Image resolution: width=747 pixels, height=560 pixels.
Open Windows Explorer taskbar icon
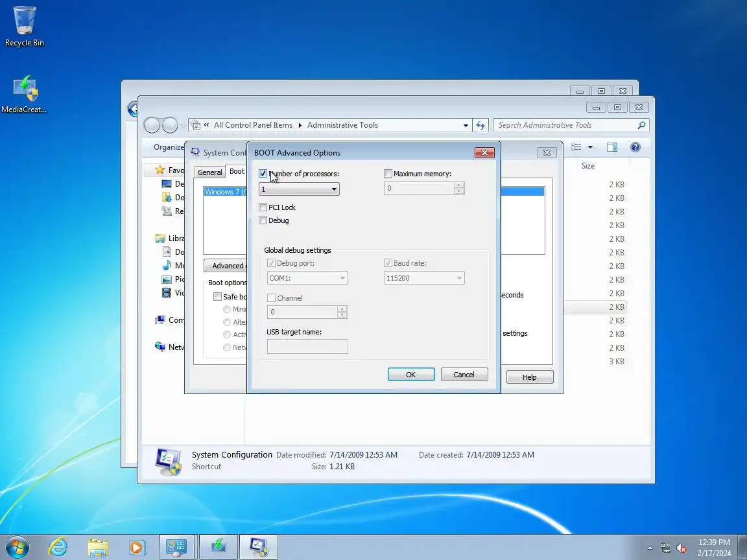[98, 547]
